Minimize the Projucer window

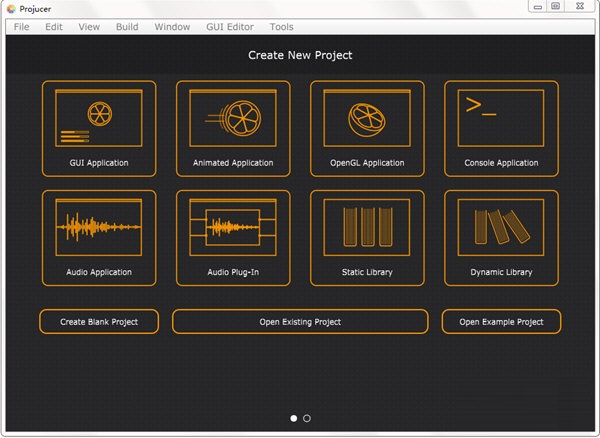click(x=538, y=7)
